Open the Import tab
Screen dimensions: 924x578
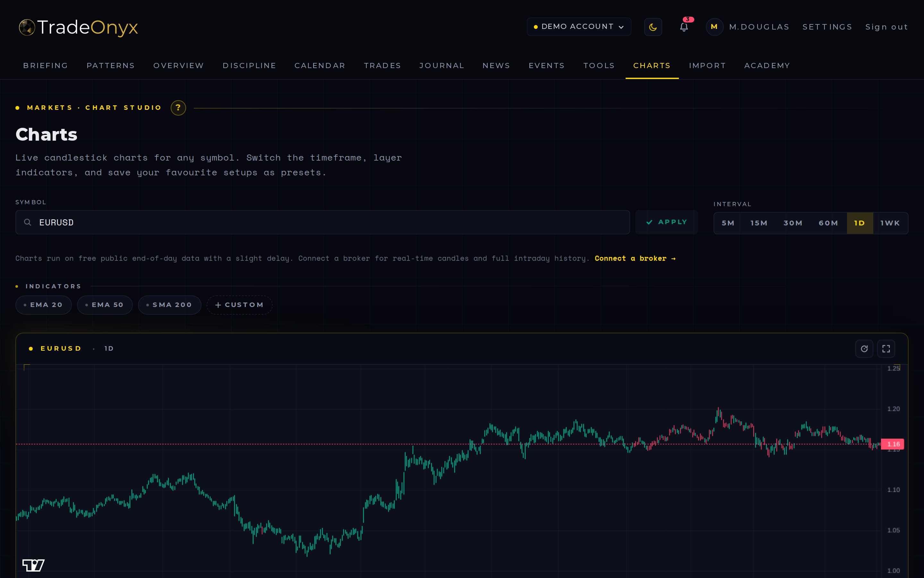click(x=707, y=66)
